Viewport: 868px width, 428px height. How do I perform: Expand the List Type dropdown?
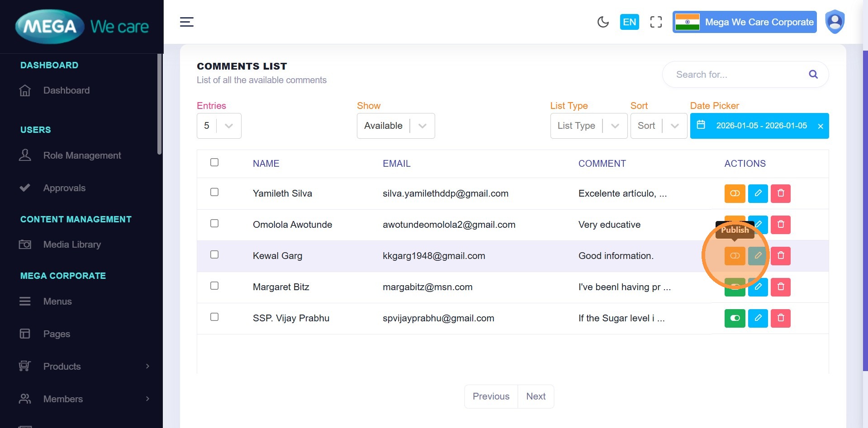coord(588,126)
